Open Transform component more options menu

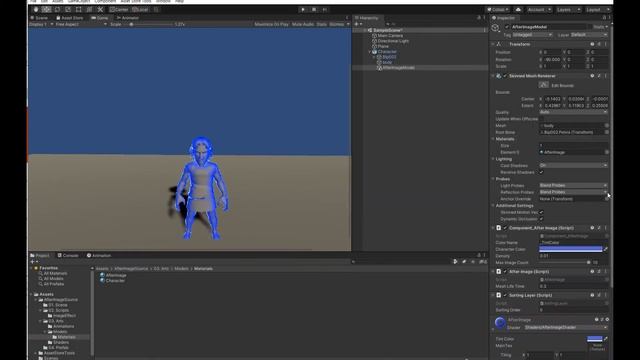coord(606,44)
